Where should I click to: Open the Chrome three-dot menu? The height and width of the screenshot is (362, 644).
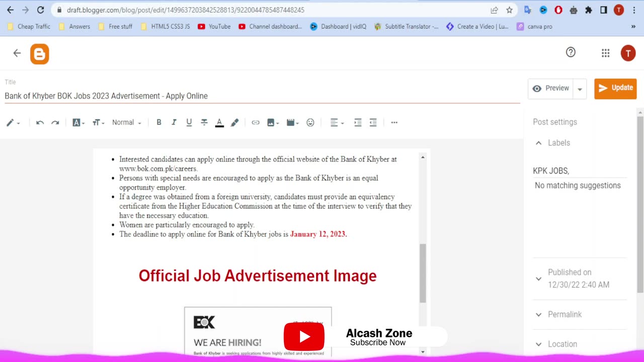point(634,10)
